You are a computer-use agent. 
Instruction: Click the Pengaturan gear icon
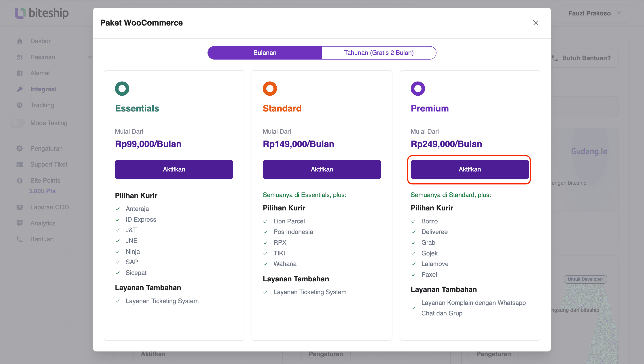20,148
